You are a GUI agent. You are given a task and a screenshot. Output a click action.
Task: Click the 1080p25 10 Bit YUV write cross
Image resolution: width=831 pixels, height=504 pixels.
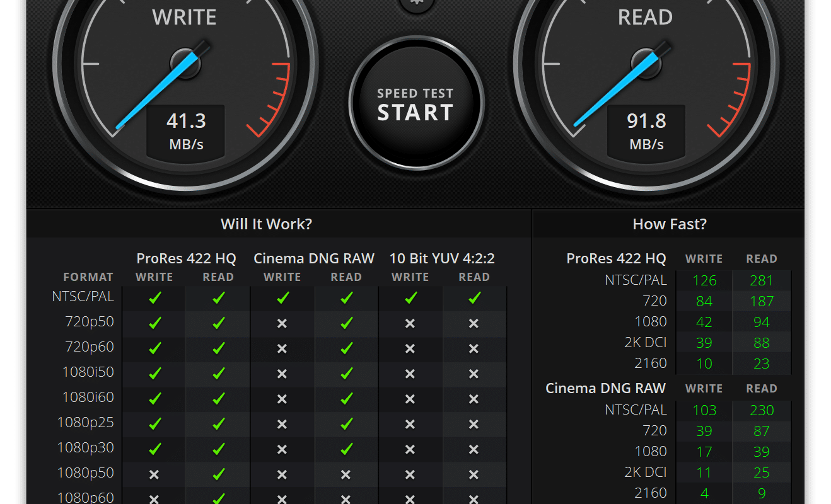(x=410, y=424)
